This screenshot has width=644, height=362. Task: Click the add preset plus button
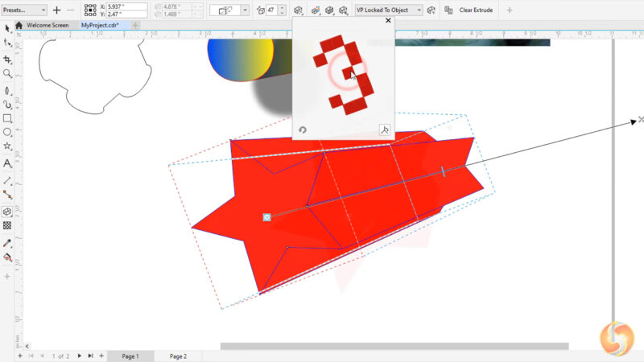(x=56, y=10)
